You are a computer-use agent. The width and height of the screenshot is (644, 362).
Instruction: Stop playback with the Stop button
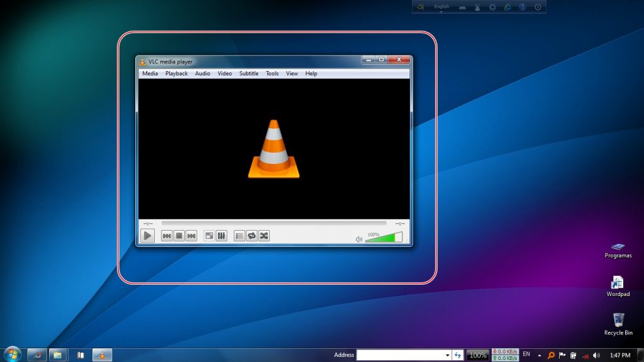click(x=179, y=236)
